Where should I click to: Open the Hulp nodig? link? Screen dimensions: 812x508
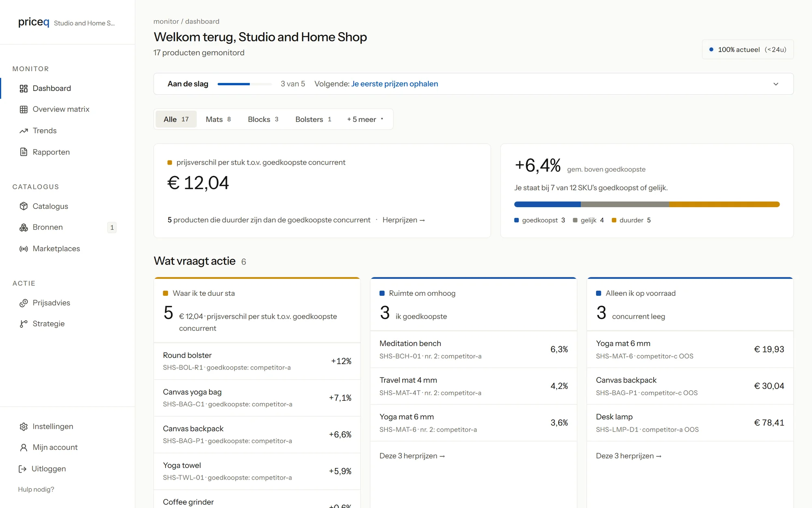pyautogui.click(x=36, y=490)
